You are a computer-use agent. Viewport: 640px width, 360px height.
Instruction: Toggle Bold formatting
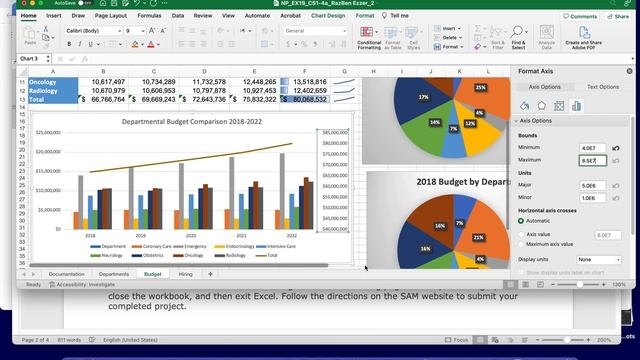click(69, 44)
